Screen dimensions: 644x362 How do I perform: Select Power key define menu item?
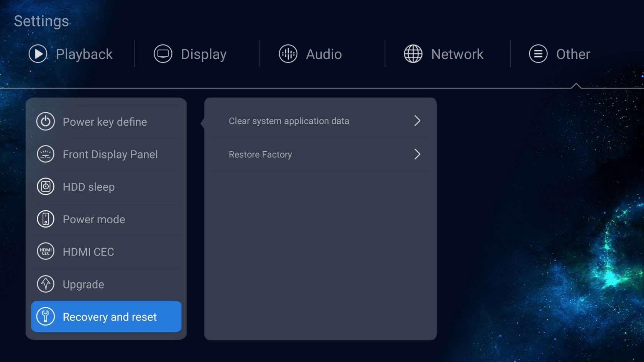[x=106, y=122]
